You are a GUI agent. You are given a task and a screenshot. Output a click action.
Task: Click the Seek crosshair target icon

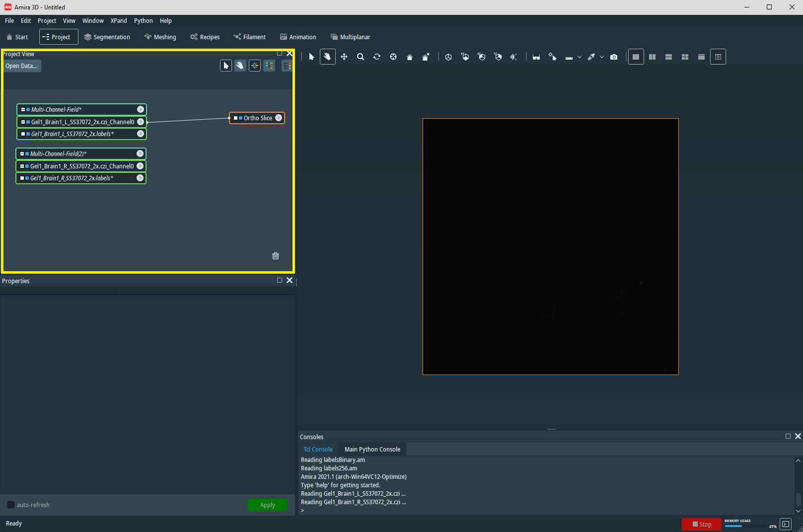coord(393,57)
